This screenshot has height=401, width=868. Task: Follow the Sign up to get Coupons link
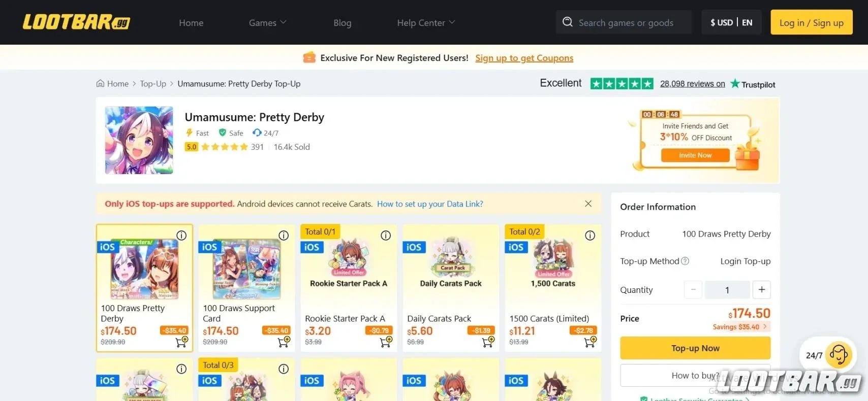pos(524,58)
